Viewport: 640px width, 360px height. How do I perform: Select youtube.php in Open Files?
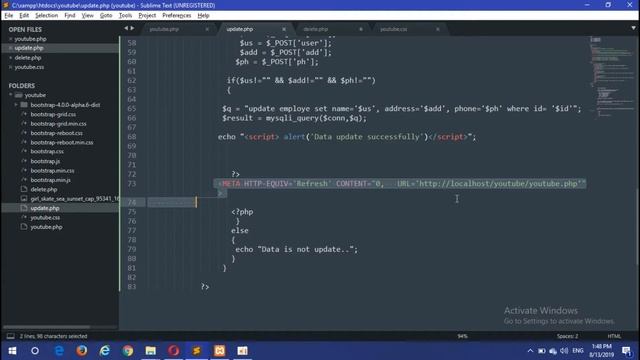coord(30,39)
